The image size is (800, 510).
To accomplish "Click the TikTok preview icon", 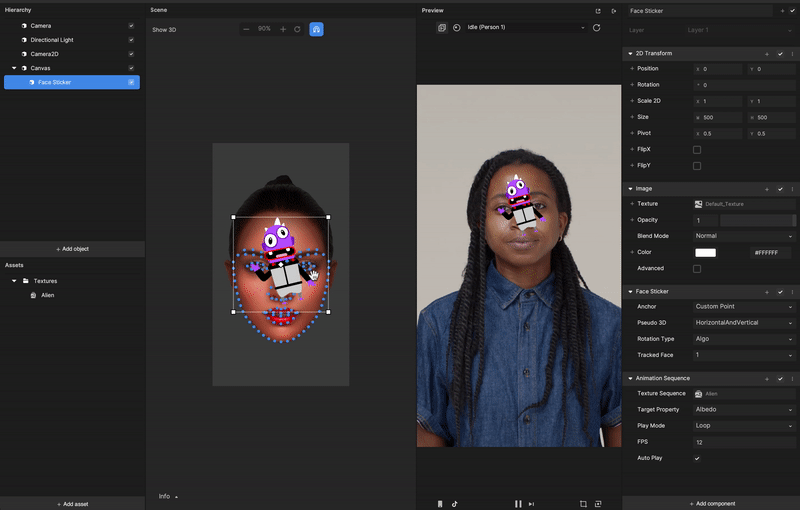I will (x=455, y=504).
